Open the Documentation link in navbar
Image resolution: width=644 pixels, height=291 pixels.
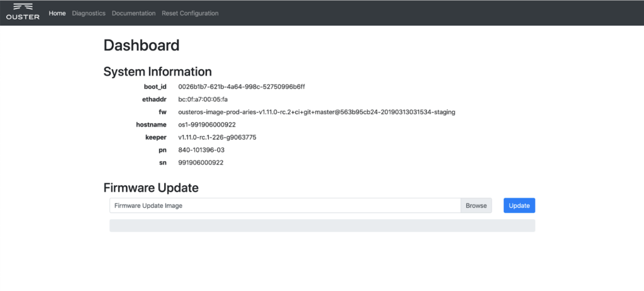[133, 13]
